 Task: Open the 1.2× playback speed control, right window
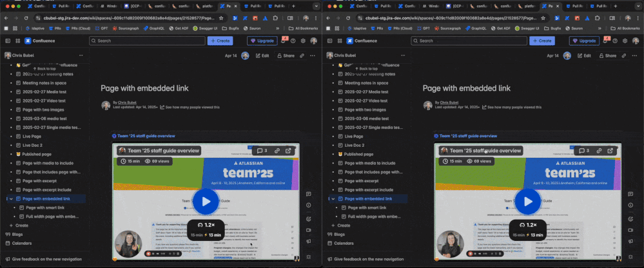(528, 225)
